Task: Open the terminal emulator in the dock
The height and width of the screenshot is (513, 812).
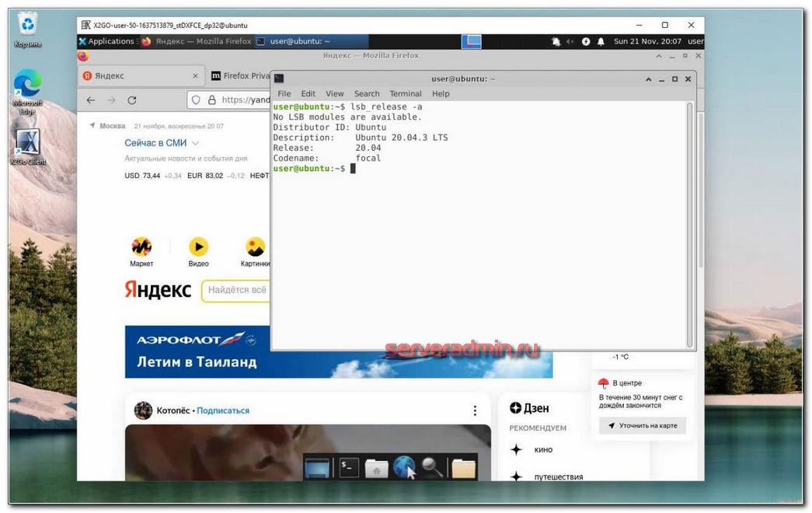Action: click(349, 468)
